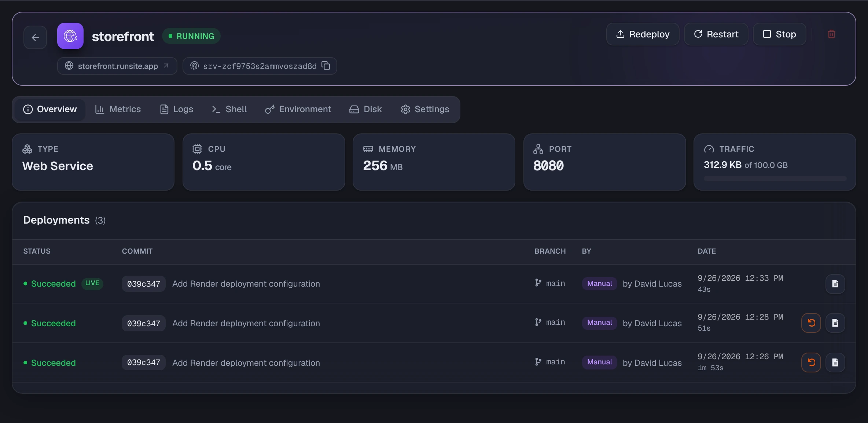Screen dimensions: 868x423
Task: Click the traffic usage progress bar
Action: (x=775, y=179)
